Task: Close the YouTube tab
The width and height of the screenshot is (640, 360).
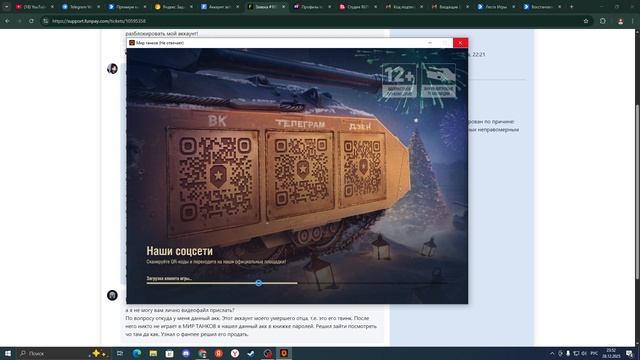Action: (52, 7)
